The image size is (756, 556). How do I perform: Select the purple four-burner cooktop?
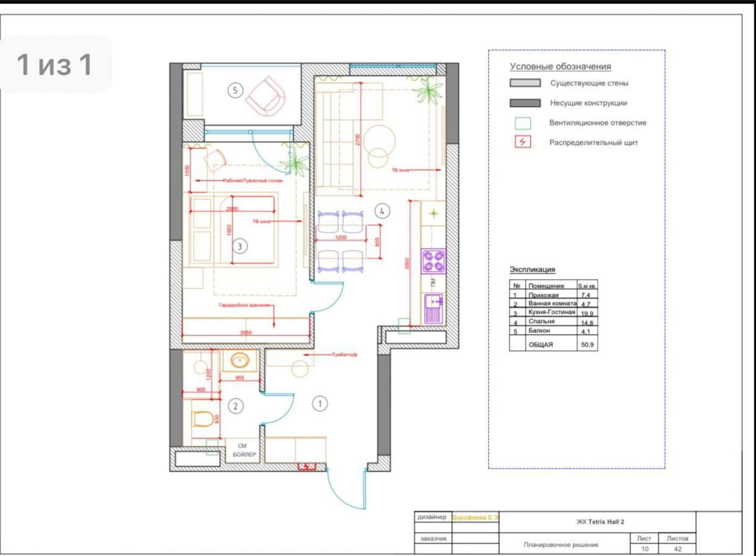click(x=434, y=262)
